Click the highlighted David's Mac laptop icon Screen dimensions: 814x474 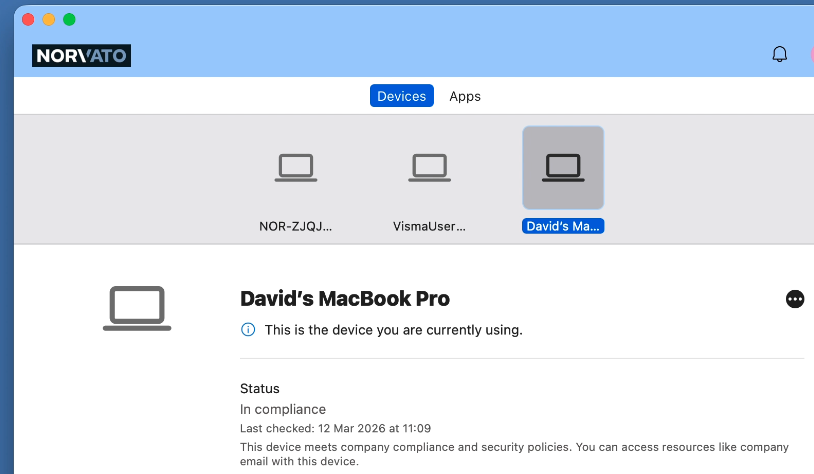point(563,168)
